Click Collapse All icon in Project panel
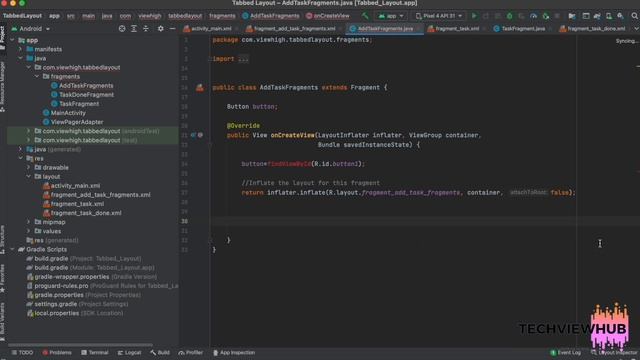The image size is (640, 360). pyautogui.click(x=146, y=29)
